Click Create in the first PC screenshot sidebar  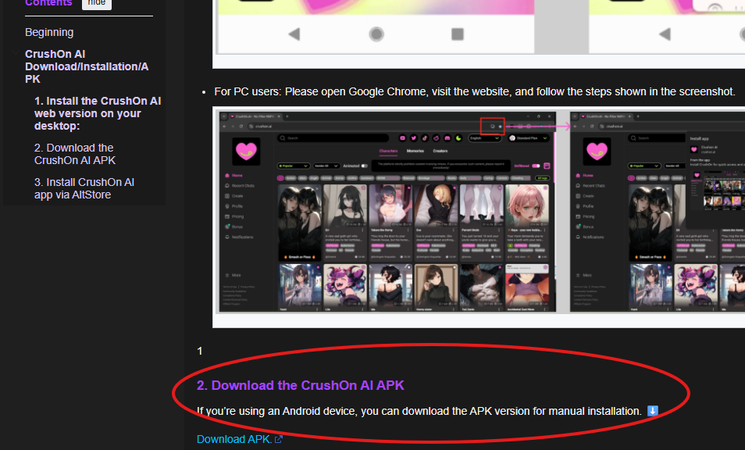[x=234, y=196]
